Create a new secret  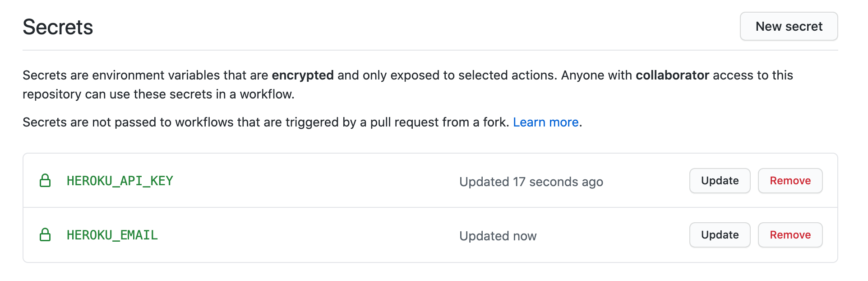pos(789,26)
